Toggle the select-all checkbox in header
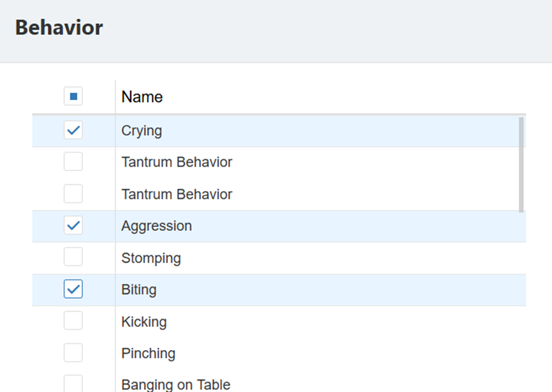The image size is (552, 392). point(73,96)
